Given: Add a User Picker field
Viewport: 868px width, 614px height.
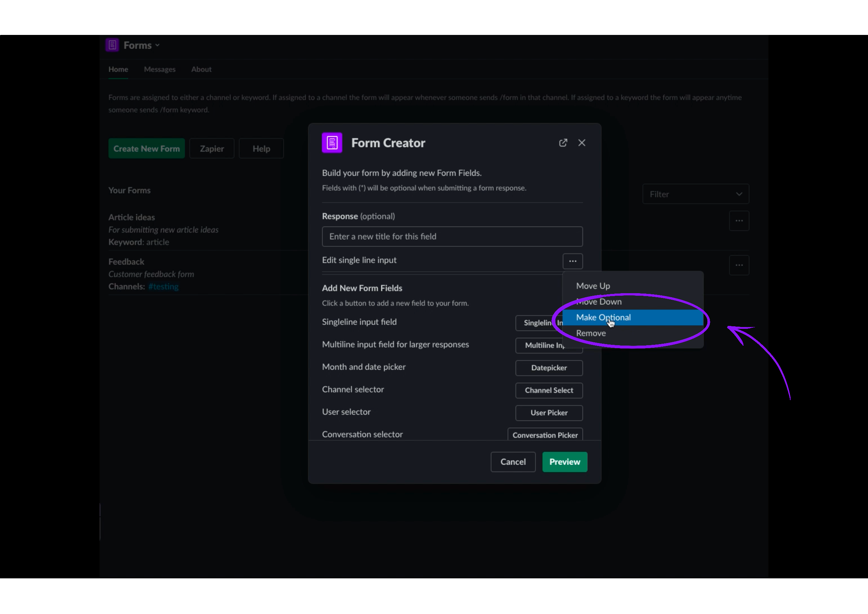Looking at the screenshot, I should click(548, 413).
